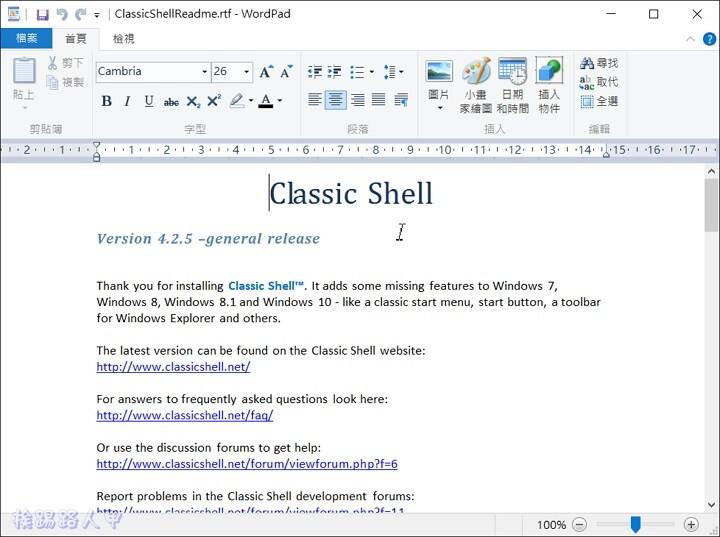
Task: Click the Classic Shell heading text
Action: click(351, 194)
